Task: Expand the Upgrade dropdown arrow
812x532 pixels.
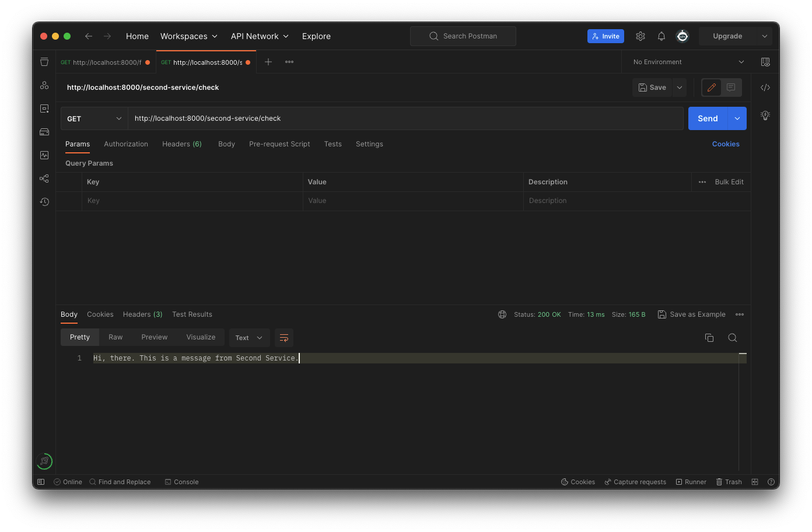Action: 765,36
